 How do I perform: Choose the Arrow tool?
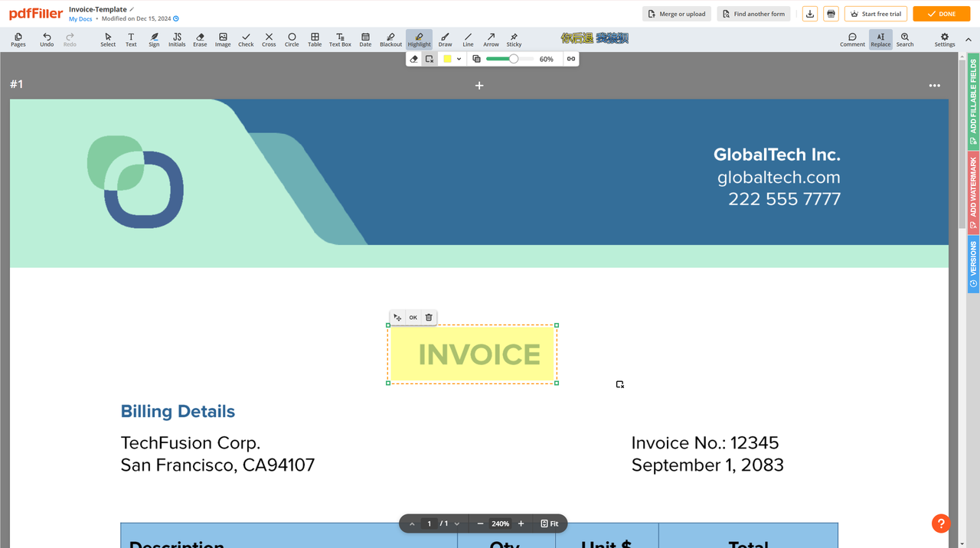[491, 40]
